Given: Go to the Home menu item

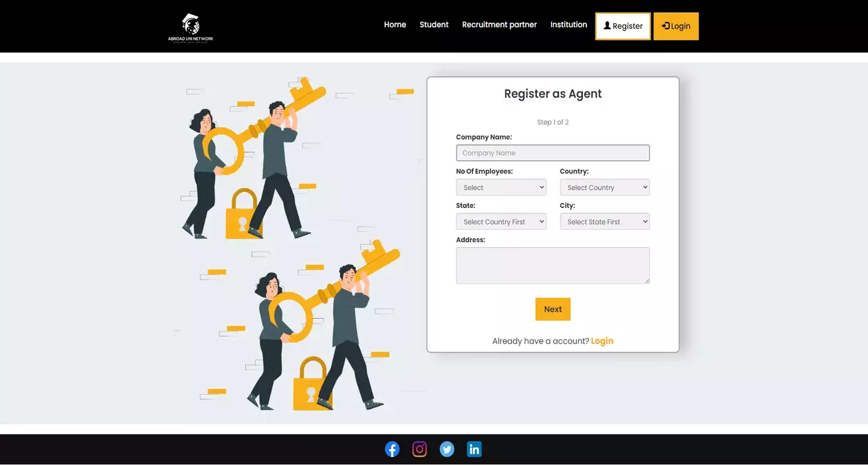Looking at the screenshot, I should pos(395,25).
